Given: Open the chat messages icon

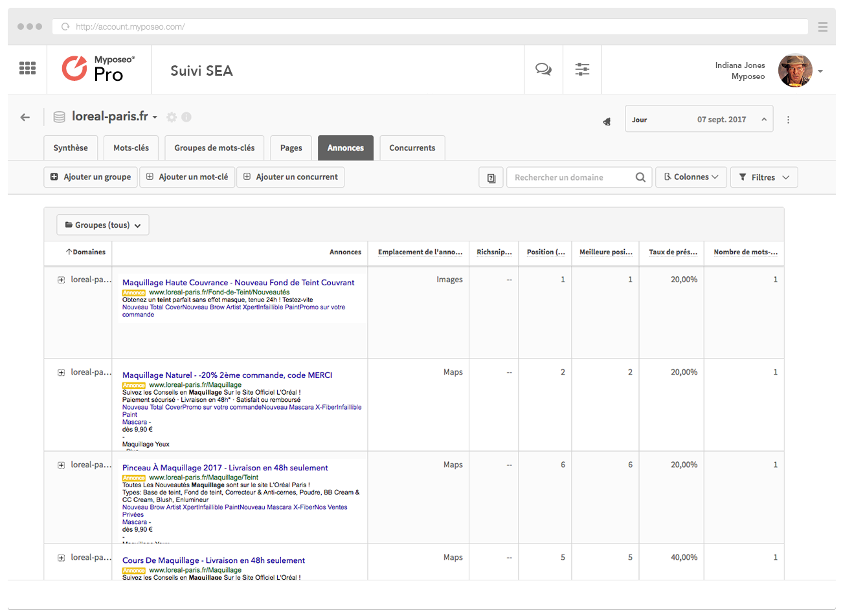Looking at the screenshot, I should click(x=543, y=69).
